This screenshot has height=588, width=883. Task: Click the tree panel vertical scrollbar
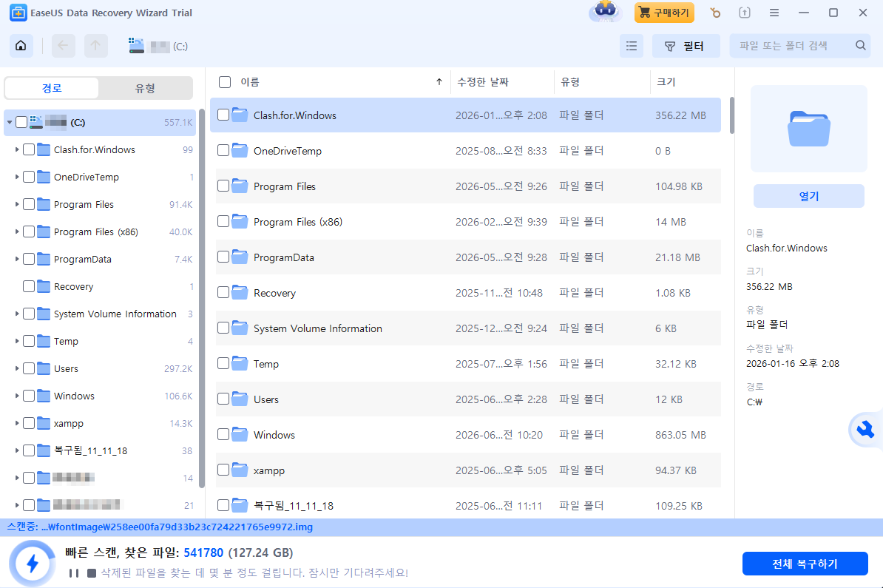coord(202,299)
